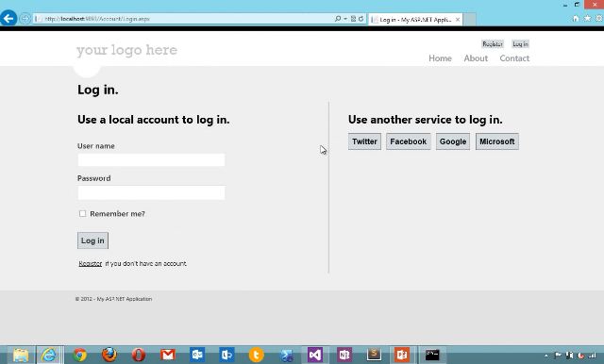
Task: Open the IE Tools gear icon
Action: click(600, 18)
